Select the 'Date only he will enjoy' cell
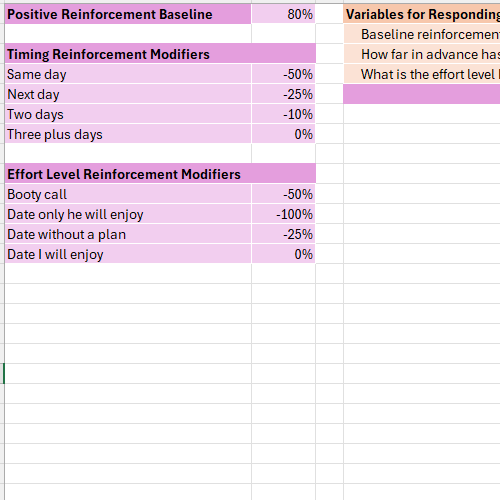 (128, 214)
